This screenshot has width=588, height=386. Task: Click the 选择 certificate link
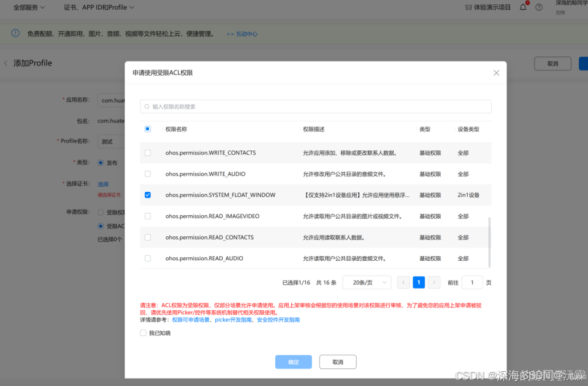[x=103, y=184]
